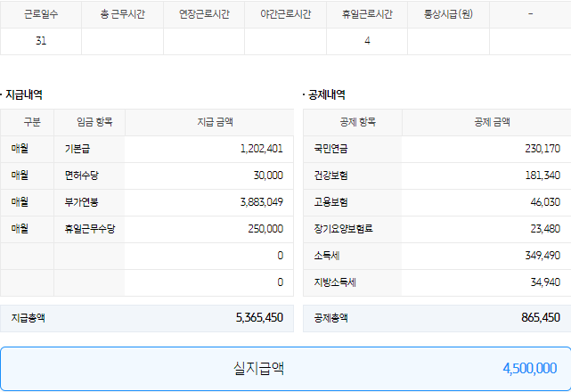The image size is (571, 392).
Task: Open the 소득세 deduction item
Action: click(x=325, y=257)
